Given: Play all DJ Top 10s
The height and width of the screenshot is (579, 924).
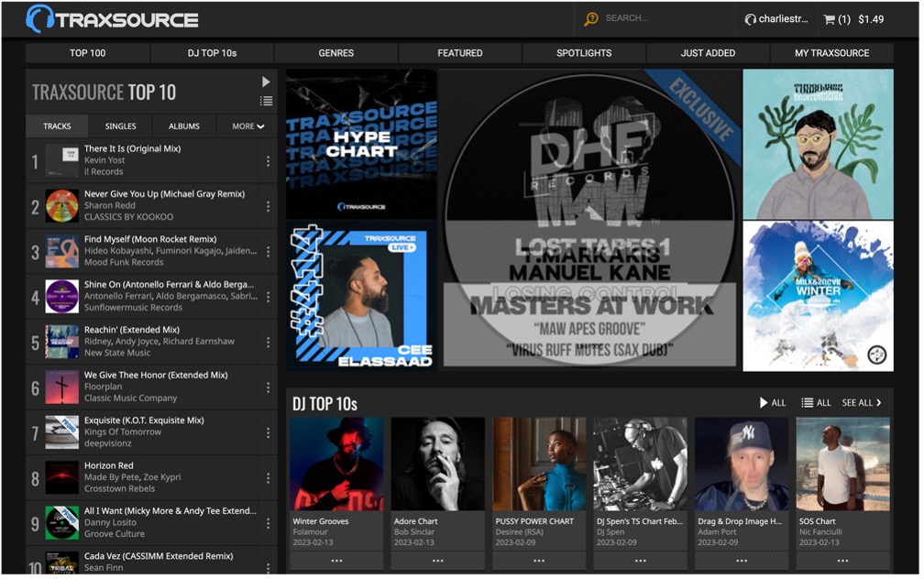Looking at the screenshot, I should click(x=772, y=403).
